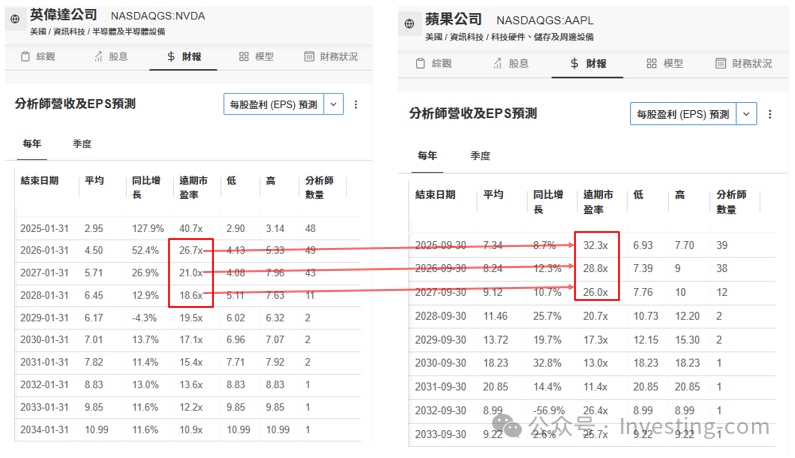795x458 pixels.
Task: Click globe icon beside 英偉達公司 title
Action: [15, 19]
